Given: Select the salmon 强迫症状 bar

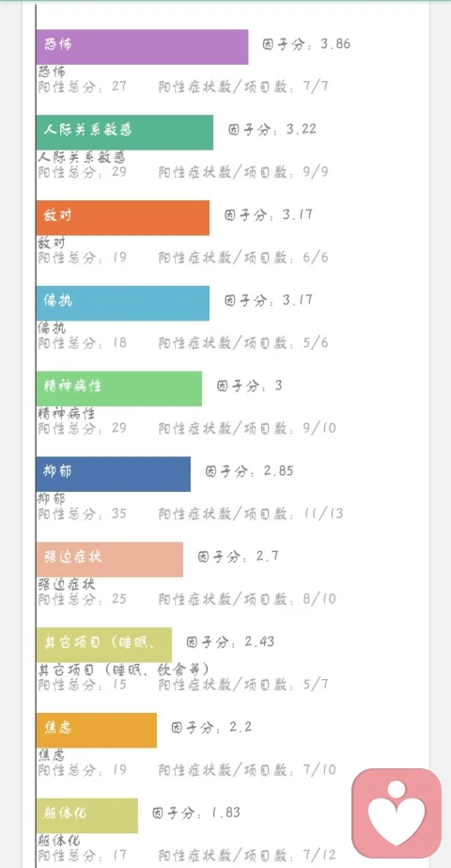Looking at the screenshot, I should coord(110,560).
